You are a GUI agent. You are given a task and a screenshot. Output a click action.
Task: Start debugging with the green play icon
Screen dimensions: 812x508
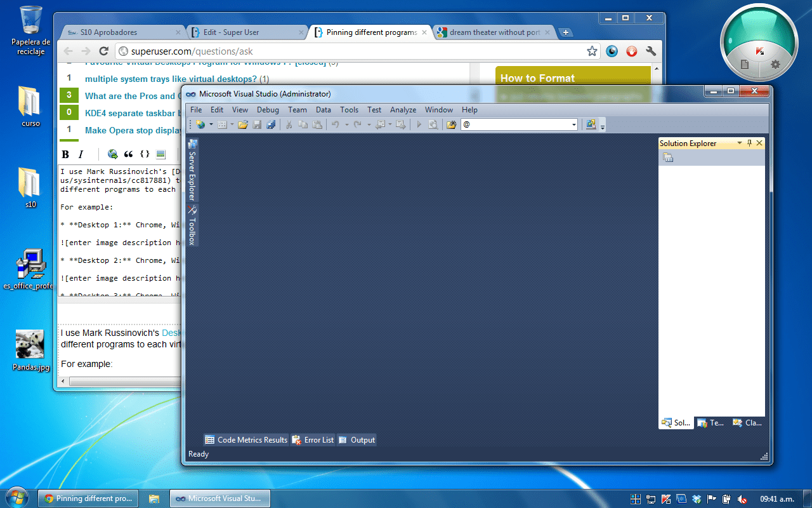click(x=419, y=124)
